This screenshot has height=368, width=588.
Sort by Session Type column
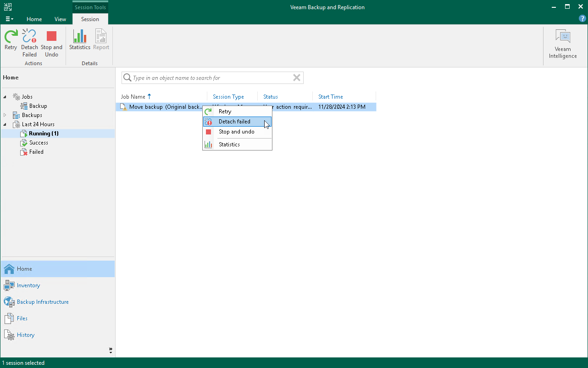point(228,97)
